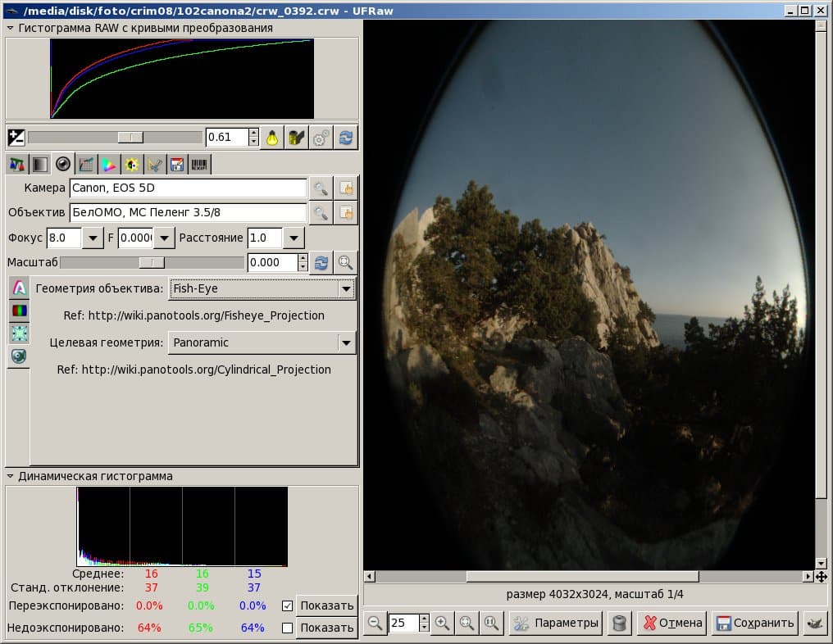Open the EXIF barcode tab
Screen dimensions: 833x644
click(x=199, y=165)
